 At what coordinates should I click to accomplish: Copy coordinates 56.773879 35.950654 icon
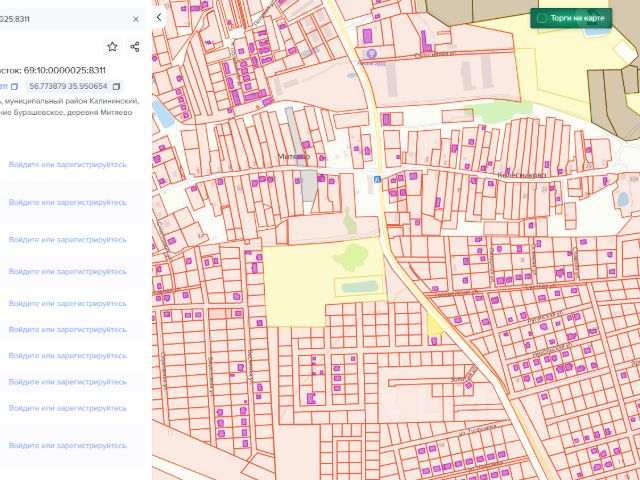tap(116, 87)
